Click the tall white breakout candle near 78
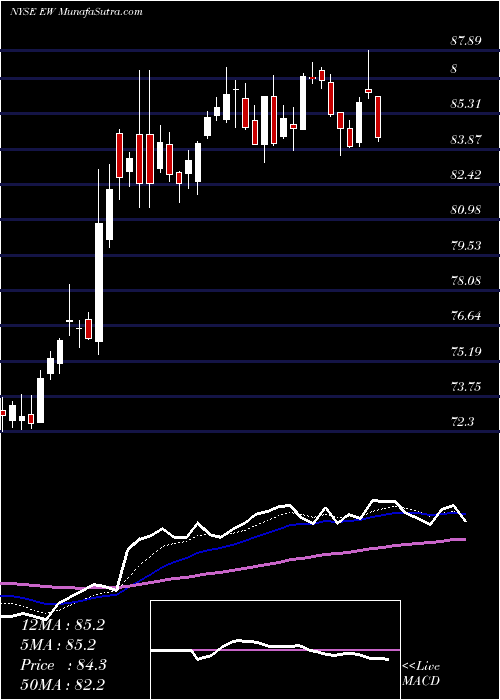The height and width of the screenshot is (700, 500). click(99, 283)
